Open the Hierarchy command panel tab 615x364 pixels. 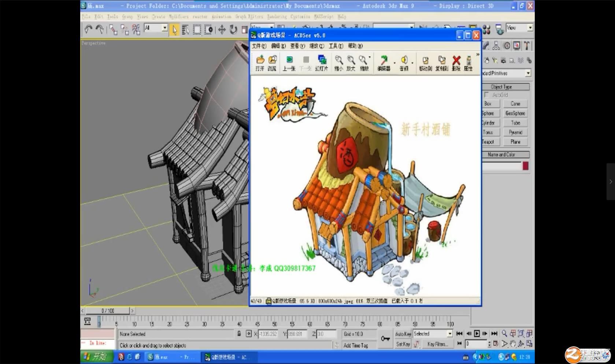[496, 46]
